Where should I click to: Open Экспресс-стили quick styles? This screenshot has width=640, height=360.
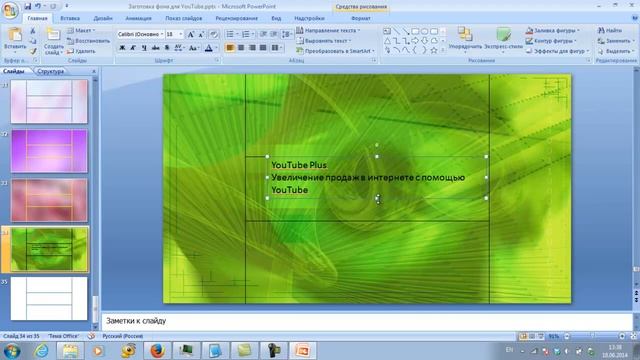click(x=503, y=40)
